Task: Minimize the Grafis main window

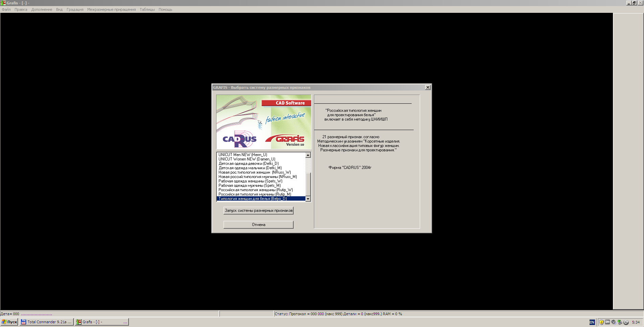Action: tap(629, 3)
